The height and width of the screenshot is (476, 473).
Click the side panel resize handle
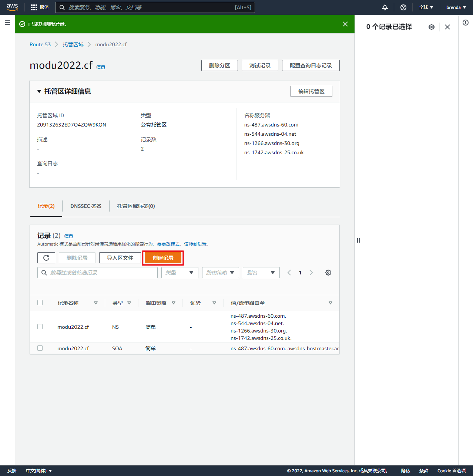point(358,240)
